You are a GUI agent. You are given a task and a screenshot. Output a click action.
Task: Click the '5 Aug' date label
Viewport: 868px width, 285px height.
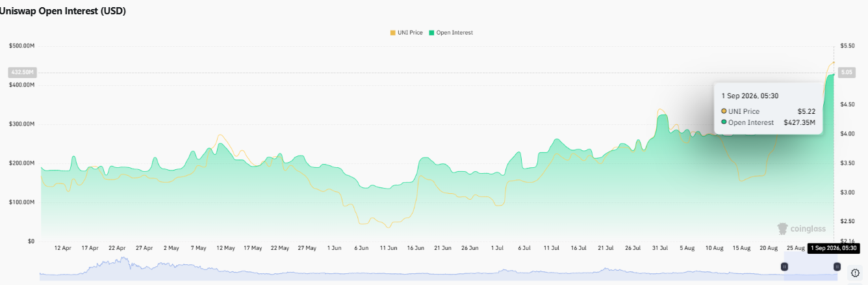click(x=687, y=248)
